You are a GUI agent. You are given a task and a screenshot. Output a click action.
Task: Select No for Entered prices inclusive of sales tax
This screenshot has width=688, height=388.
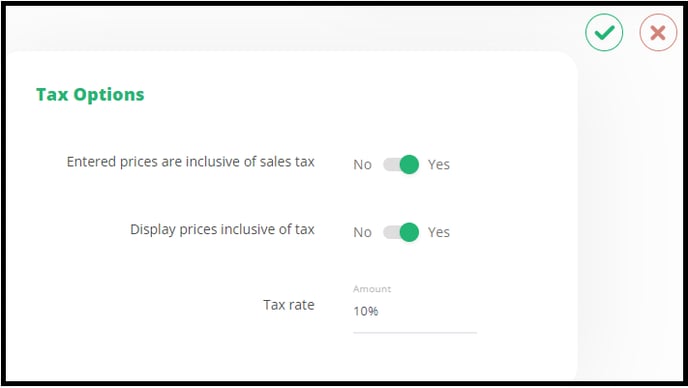tap(362, 165)
